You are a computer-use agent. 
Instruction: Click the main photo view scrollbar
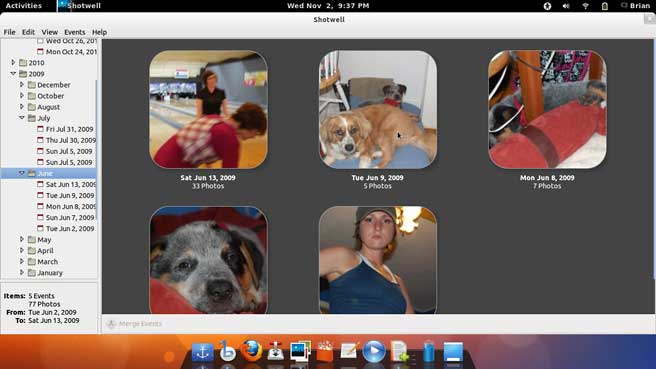(653, 159)
